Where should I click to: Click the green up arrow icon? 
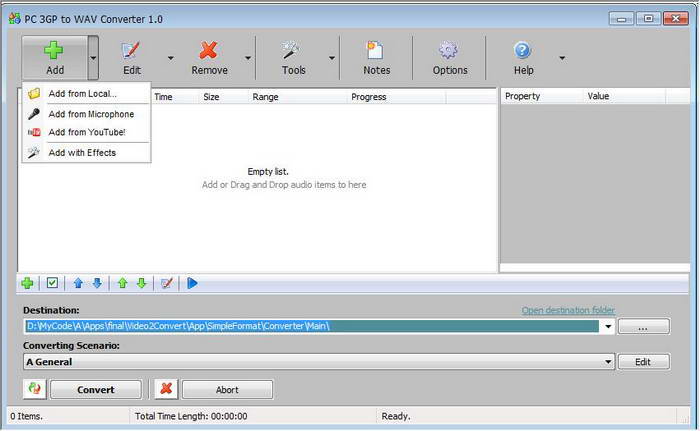(123, 283)
